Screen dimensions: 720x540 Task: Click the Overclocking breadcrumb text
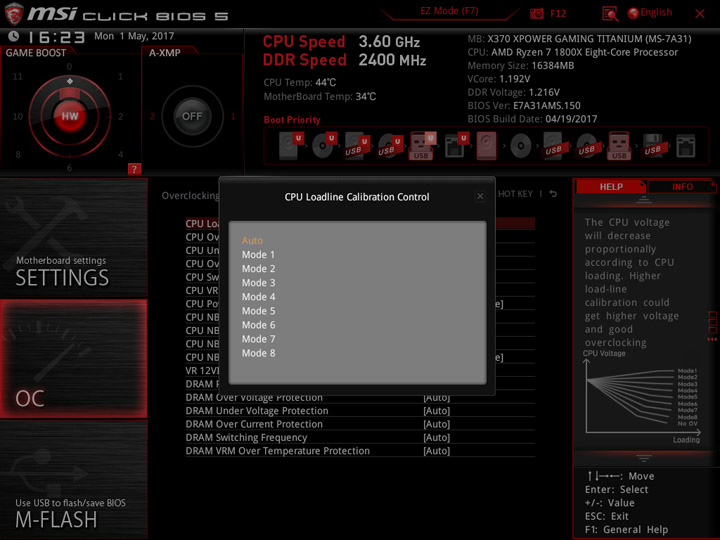[x=190, y=196]
